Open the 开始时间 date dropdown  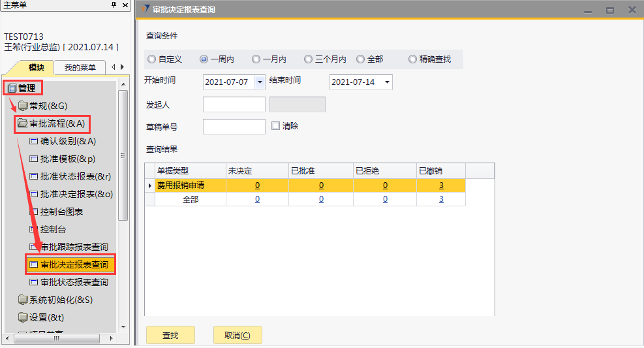(260, 82)
